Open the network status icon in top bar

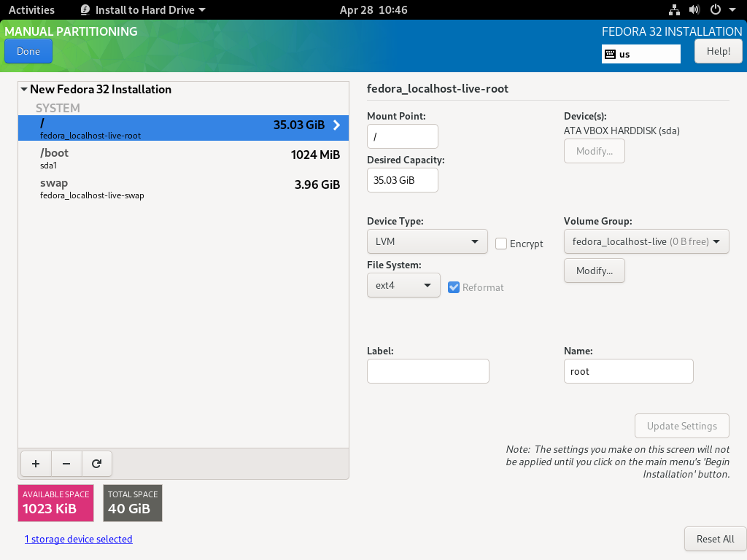point(674,9)
